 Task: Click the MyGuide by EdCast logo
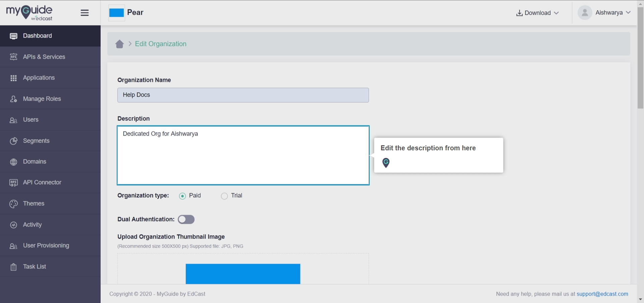(x=29, y=13)
